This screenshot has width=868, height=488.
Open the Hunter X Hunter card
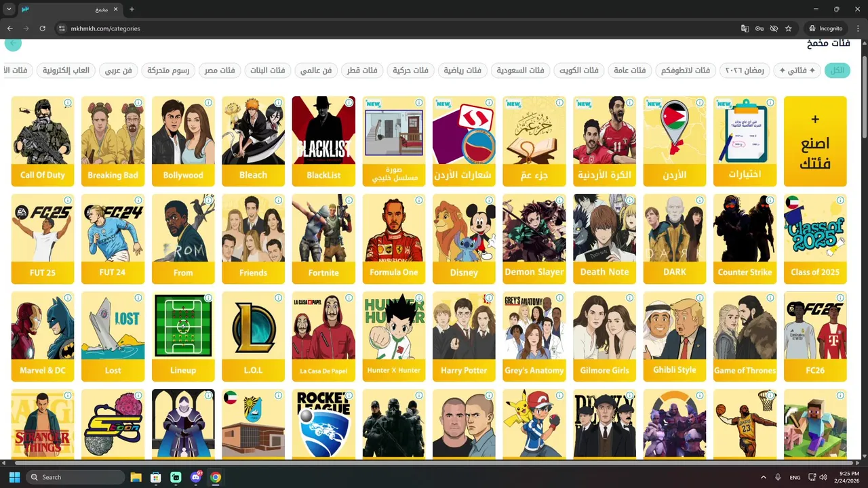coord(394,336)
